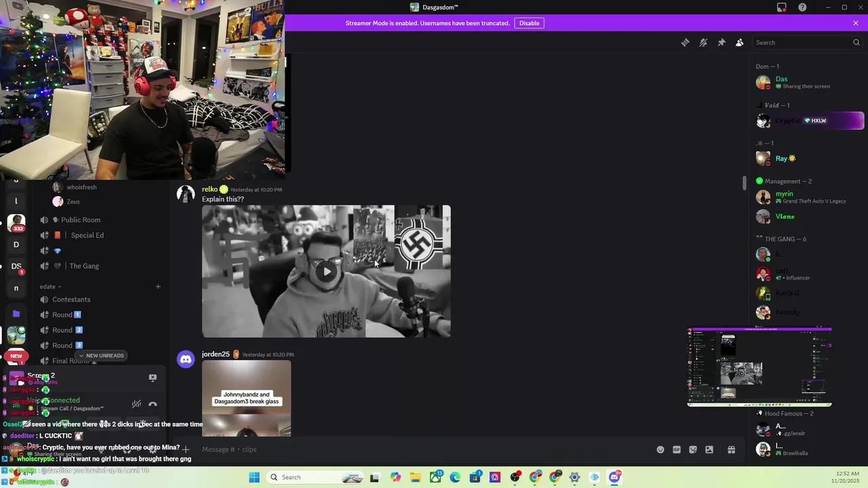Click the muted notification bell icon
The image size is (868, 488).
click(703, 42)
